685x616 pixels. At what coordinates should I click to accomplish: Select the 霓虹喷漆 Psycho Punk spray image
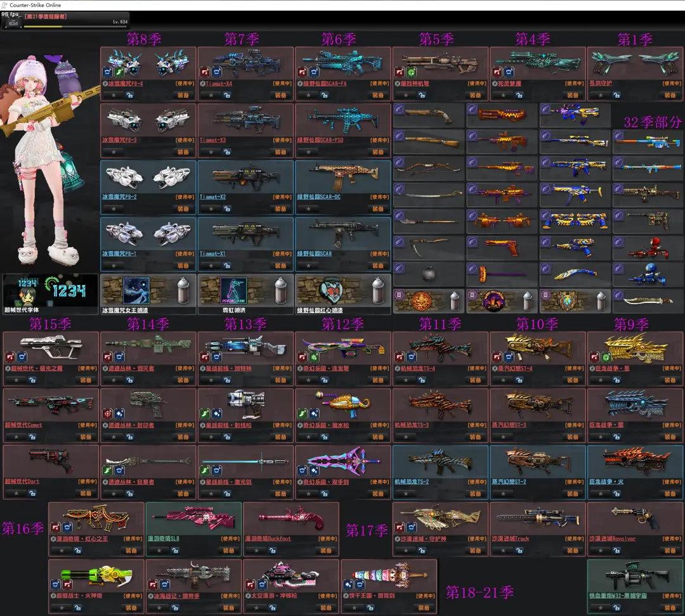click(x=233, y=290)
